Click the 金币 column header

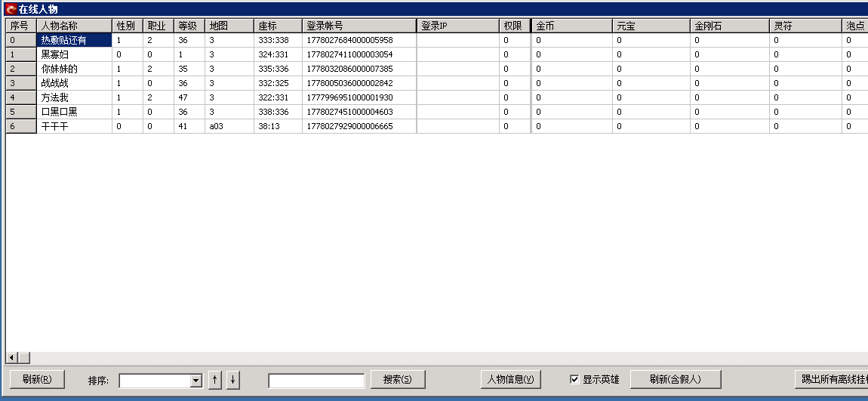pyautogui.click(x=572, y=26)
